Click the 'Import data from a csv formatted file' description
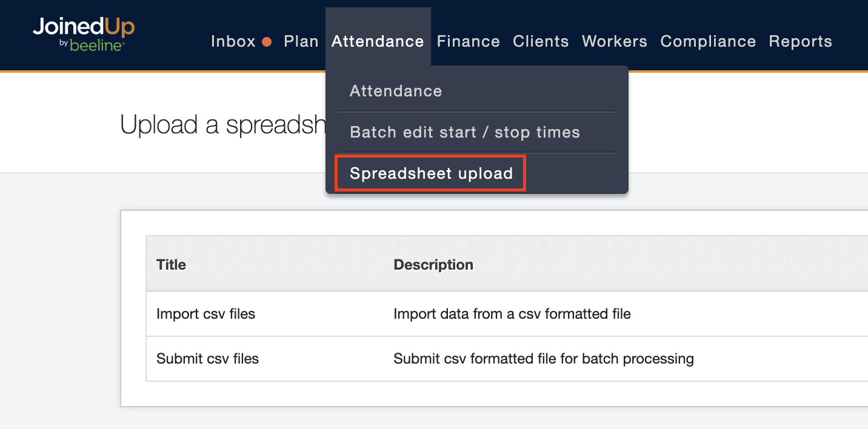The image size is (868, 429). 512,314
